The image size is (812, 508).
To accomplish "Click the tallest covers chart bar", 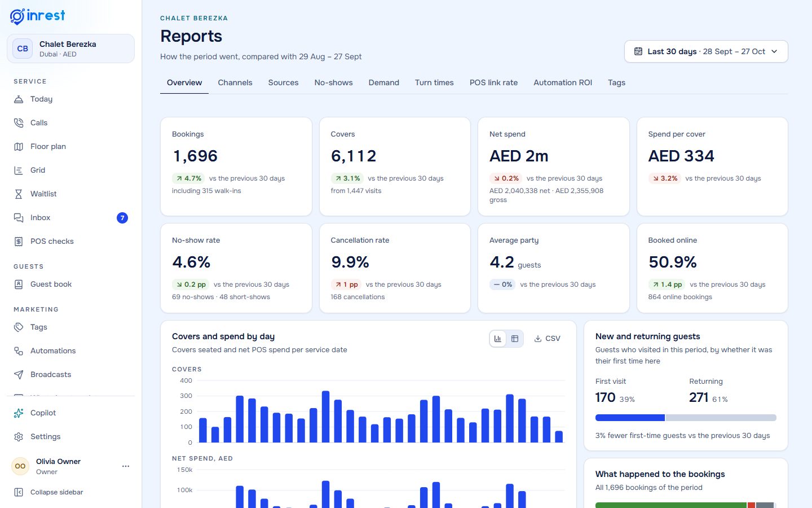I will click(x=325, y=417).
